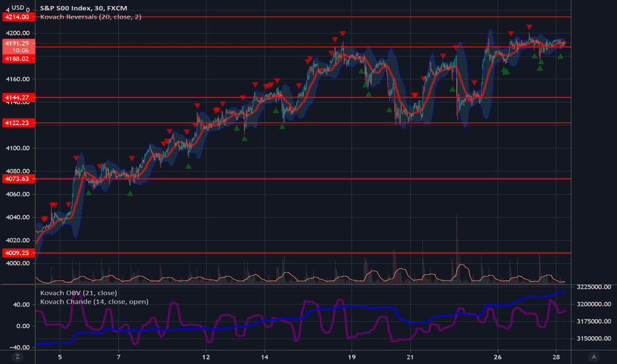
Task: Click date 28 on the time axis
Action: [556, 357]
